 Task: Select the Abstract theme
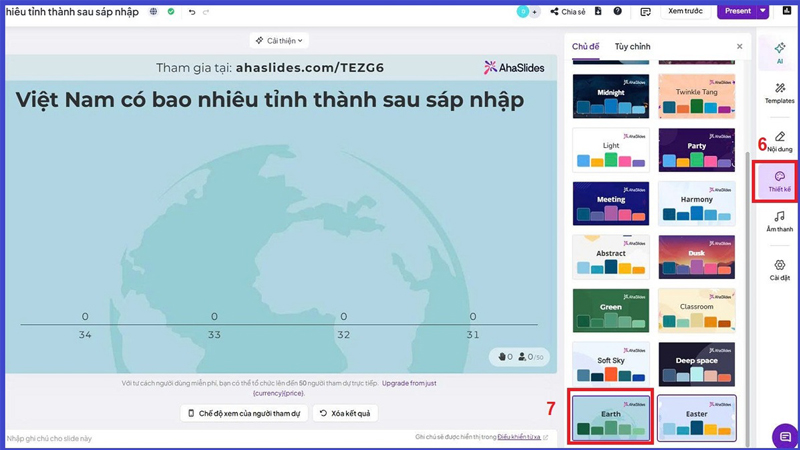pyautogui.click(x=611, y=257)
